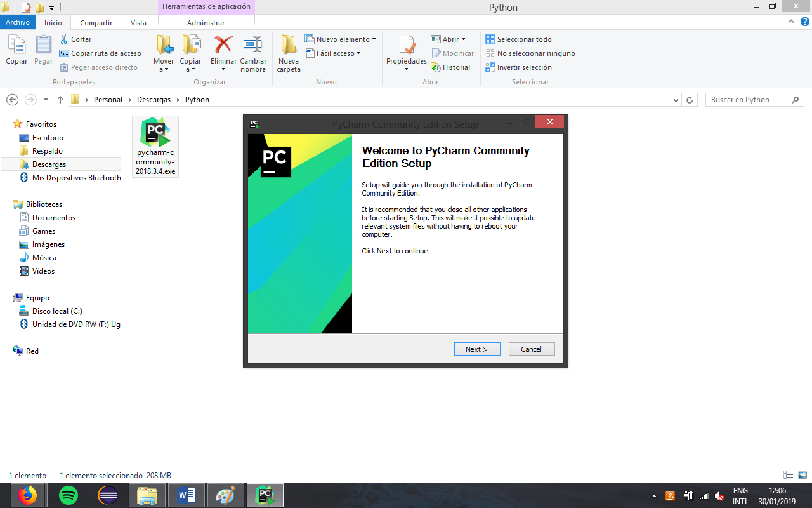Click Personal in address breadcrumb

point(108,100)
